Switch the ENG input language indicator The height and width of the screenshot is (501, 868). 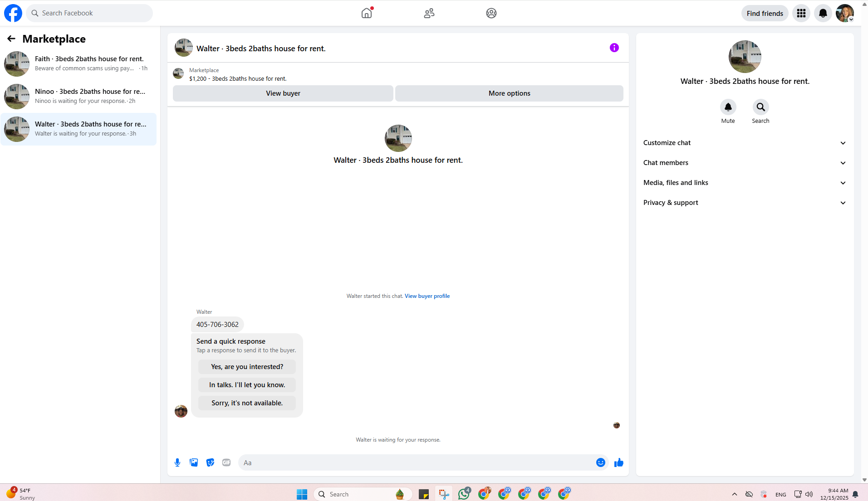pos(780,495)
